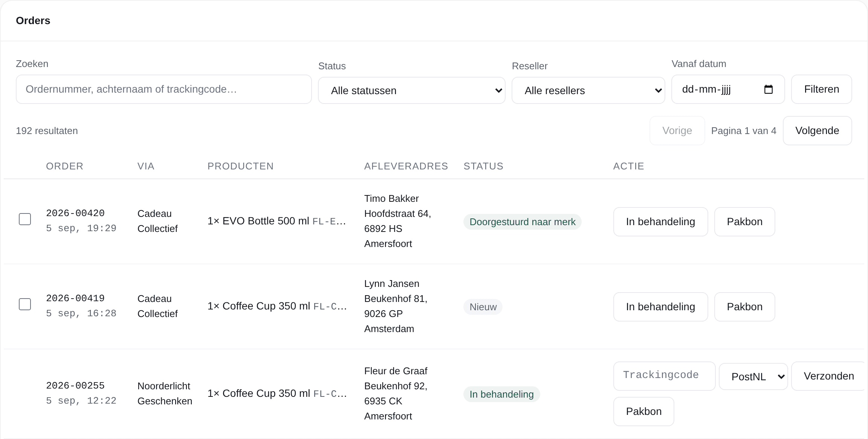Mark order 2026-00255 as Verzonden

(x=828, y=376)
